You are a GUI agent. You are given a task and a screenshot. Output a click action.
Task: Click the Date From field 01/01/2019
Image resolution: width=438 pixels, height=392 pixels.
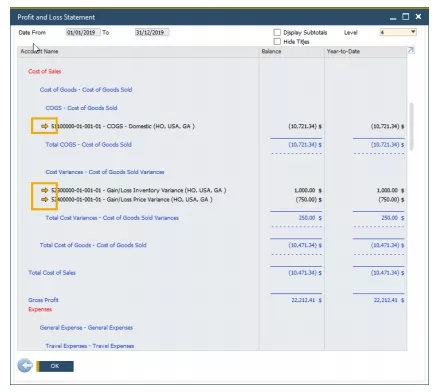coord(83,32)
